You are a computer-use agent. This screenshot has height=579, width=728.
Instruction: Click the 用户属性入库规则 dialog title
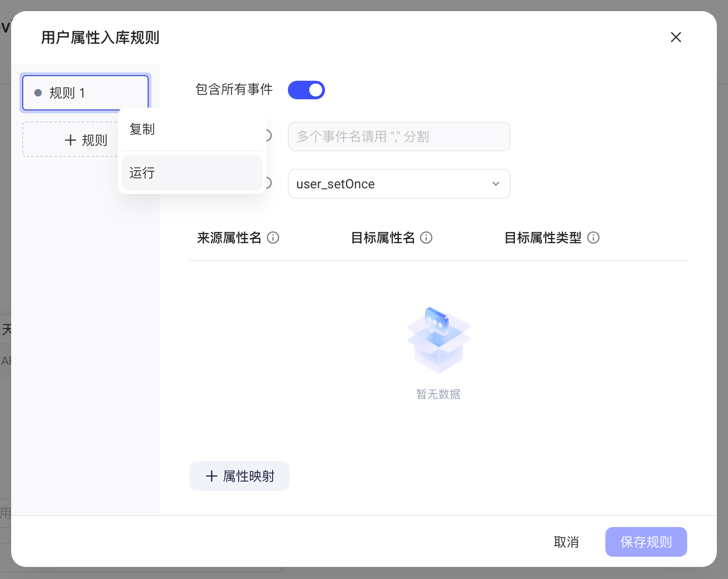(x=100, y=38)
